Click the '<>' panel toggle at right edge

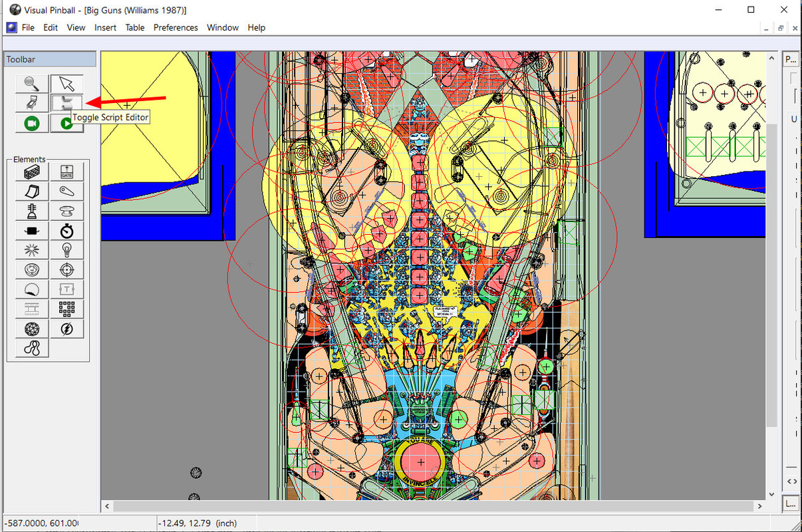tap(791, 481)
